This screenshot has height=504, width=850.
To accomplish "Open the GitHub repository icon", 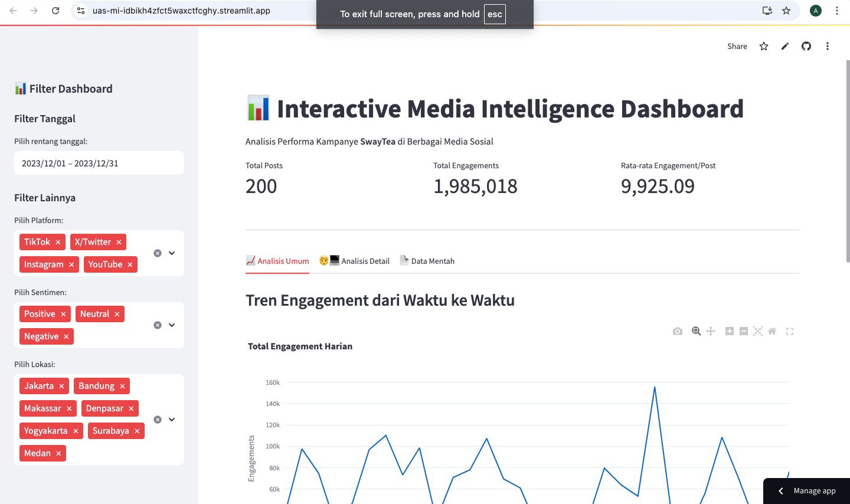I will [806, 46].
